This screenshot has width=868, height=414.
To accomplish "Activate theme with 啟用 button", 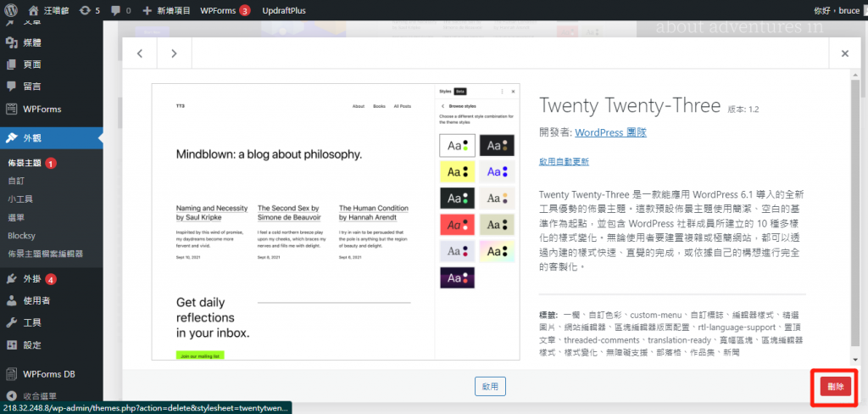I will coord(490,387).
